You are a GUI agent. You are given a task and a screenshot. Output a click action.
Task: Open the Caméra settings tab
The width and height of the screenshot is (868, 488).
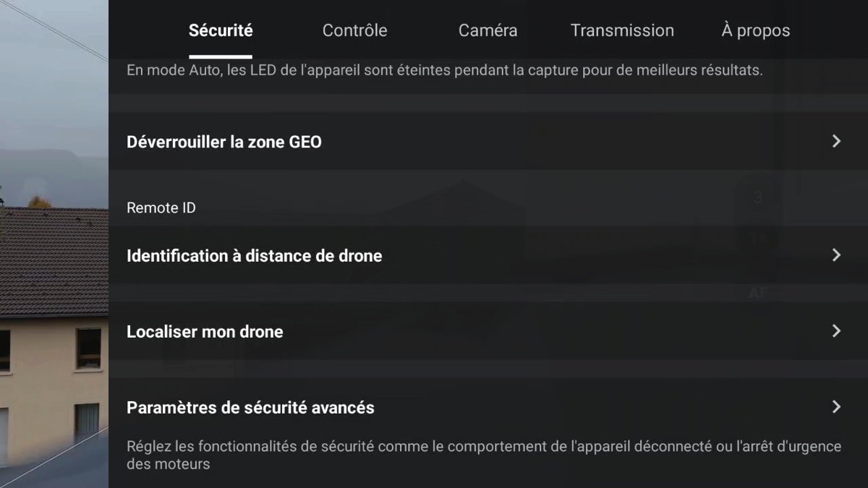(x=488, y=30)
